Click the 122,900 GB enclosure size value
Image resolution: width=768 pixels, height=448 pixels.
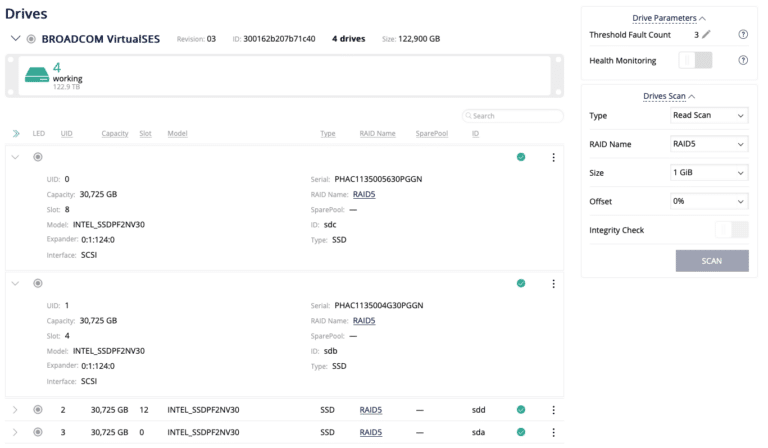[419, 39]
